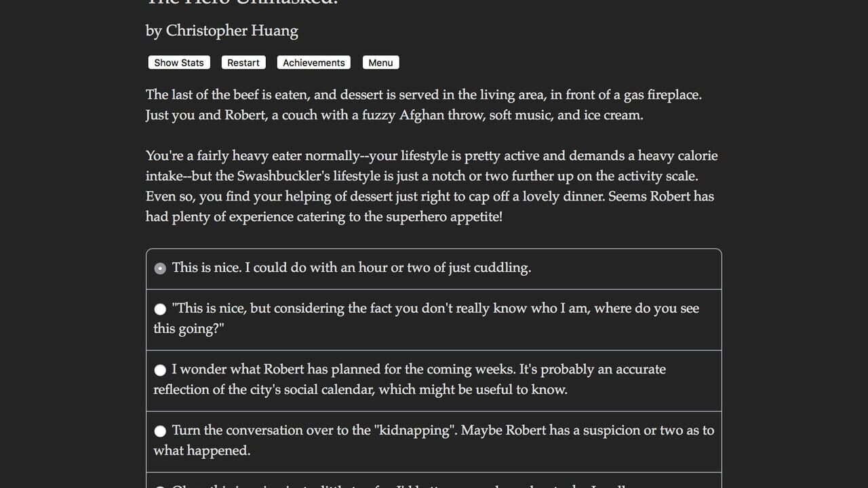Click the author line "by Christopher Huang"
Screen dimensions: 868x488
[x=222, y=30]
